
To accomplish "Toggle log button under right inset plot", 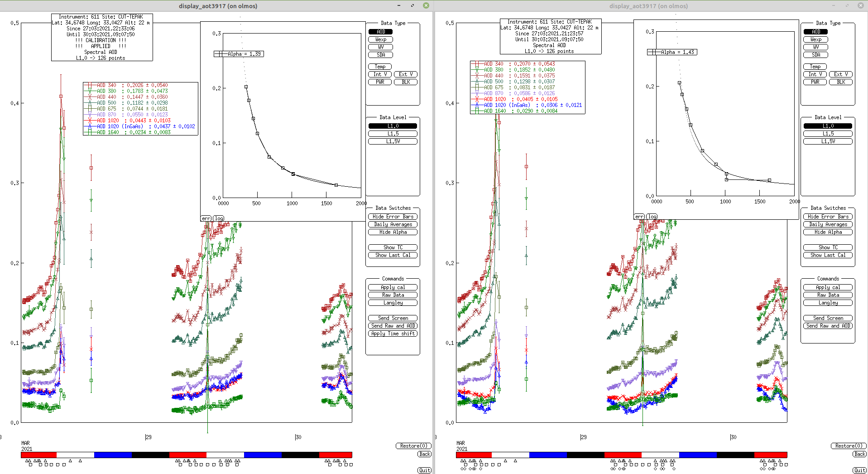I will 652,217.
